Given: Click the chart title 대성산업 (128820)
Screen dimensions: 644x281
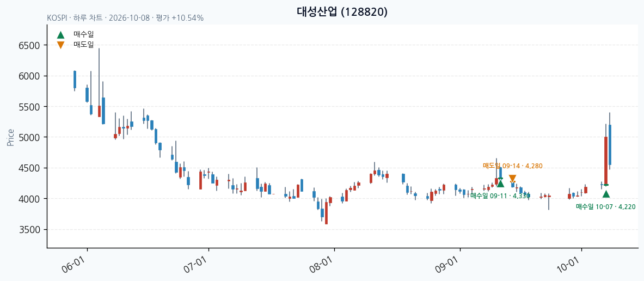Looking at the screenshot, I should pyautogui.click(x=342, y=12).
